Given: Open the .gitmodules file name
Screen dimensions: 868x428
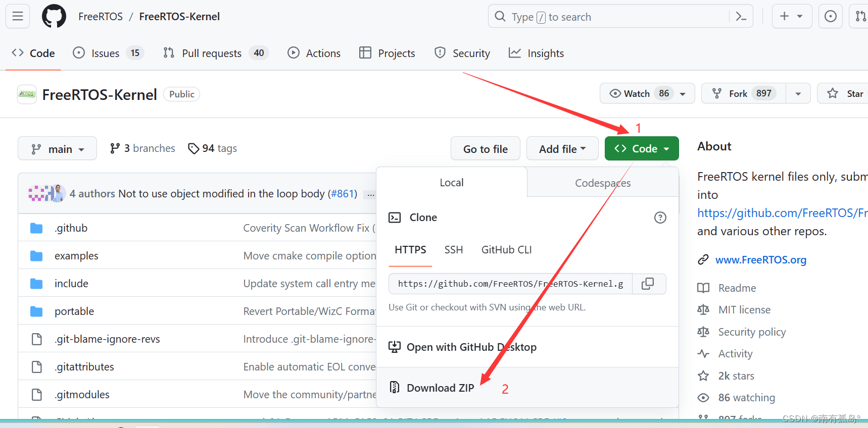Looking at the screenshot, I should coord(82,395).
